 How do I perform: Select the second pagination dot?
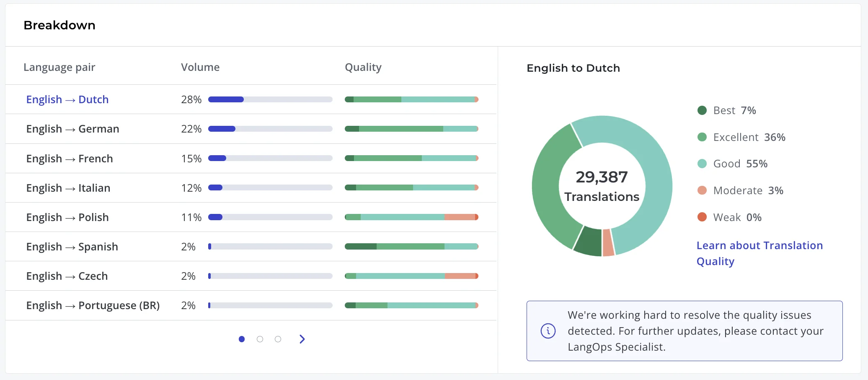tap(260, 339)
